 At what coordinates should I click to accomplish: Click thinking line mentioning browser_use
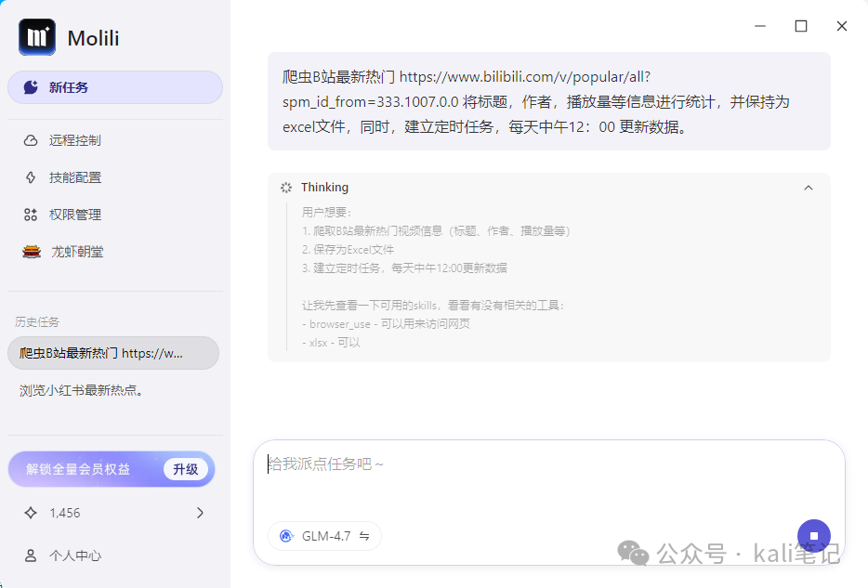(x=386, y=323)
